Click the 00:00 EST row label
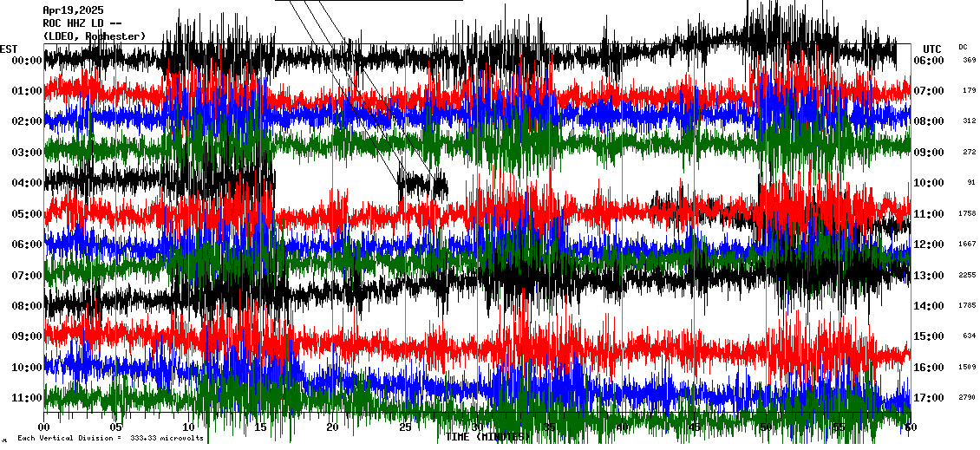The width and height of the screenshot is (980, 450). pos(27,61)
